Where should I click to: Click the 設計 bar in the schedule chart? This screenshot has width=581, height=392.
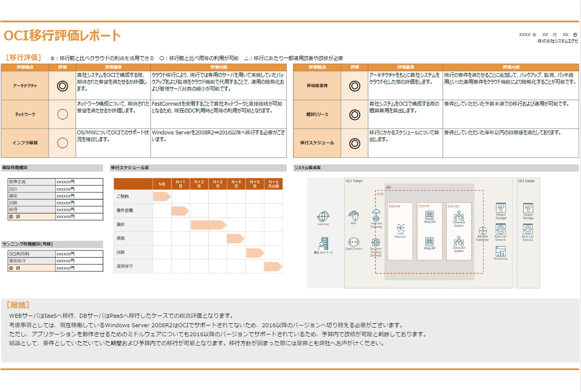(x=208, y=225)
